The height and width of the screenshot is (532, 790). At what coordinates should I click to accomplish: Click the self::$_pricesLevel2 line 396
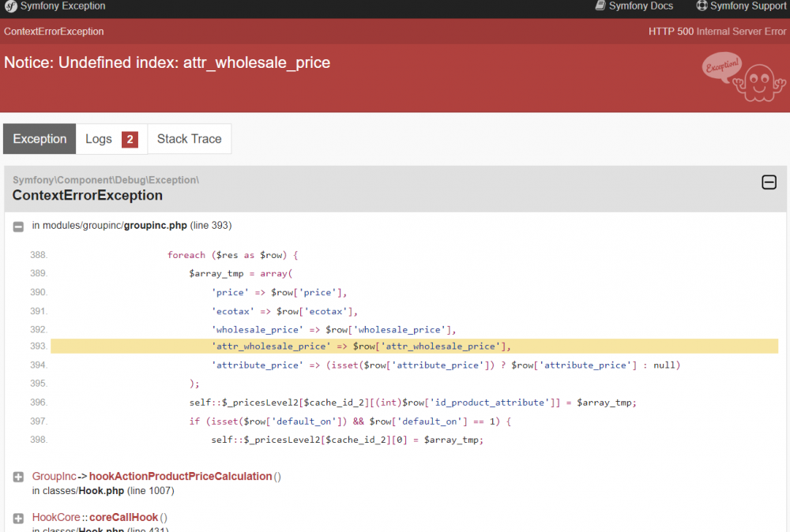click(x=412, y=403)
